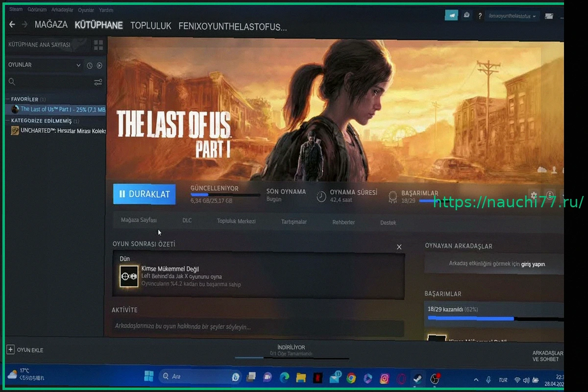Sort library by recent activity clock icon
Image resolution: width=588 pixels, height=392 pixels.
pyautogui.click(x=90, y=66)
